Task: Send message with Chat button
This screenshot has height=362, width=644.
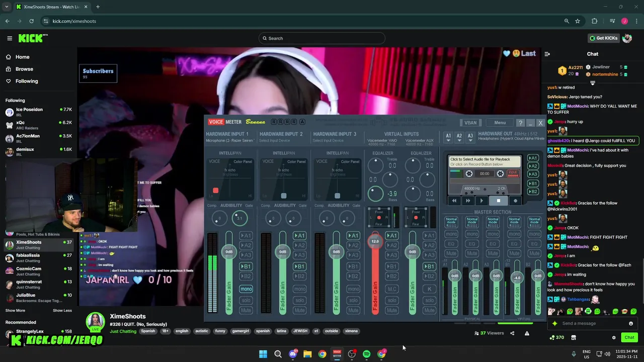Action: point(629,337)
